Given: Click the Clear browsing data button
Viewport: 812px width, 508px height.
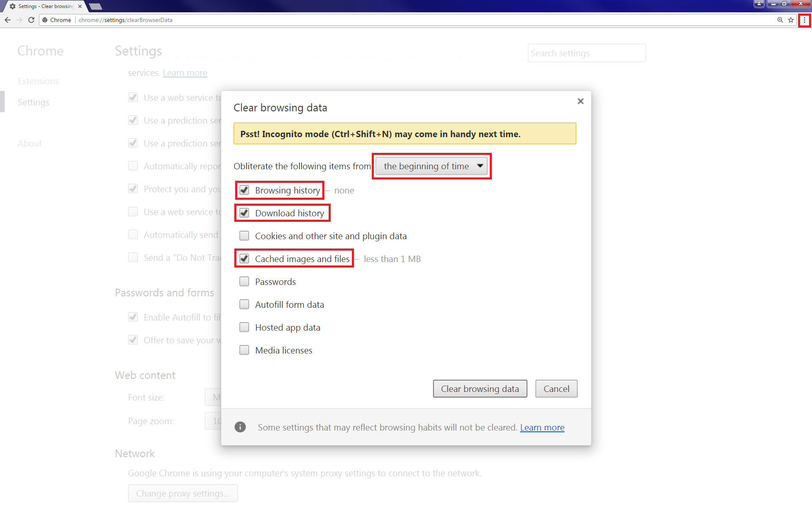Looking at the screenshot, I should coord(480,388).
